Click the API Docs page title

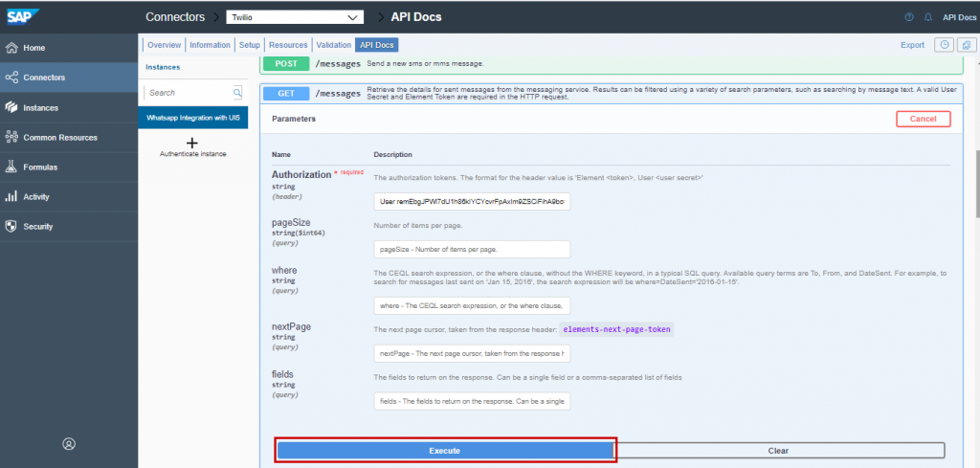(416, 17)
